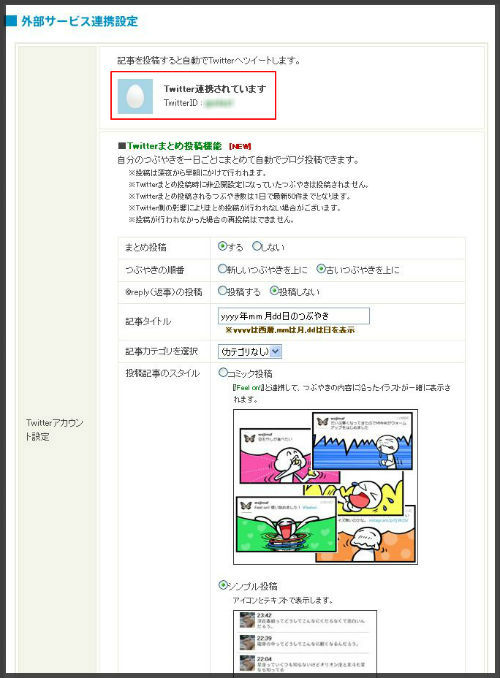Click the '記事タイトル' row label
Screen dimensions: 500x678
[148, 321]
